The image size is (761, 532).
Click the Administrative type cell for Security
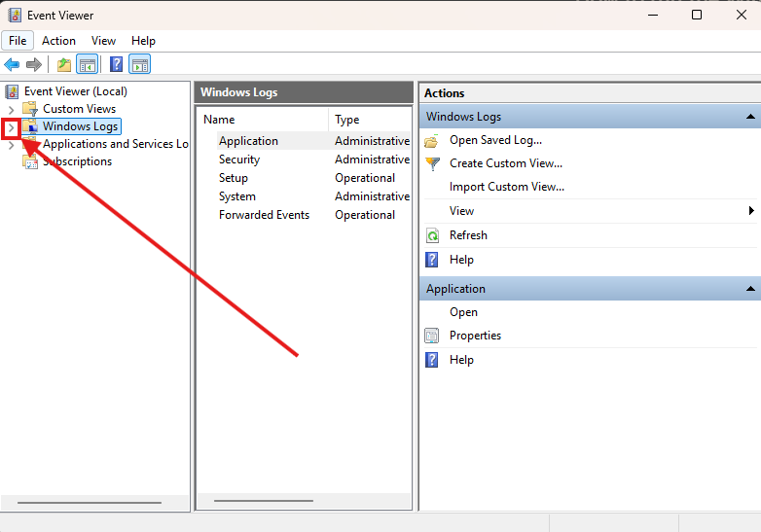pyautogui.click(x=373, y=160)
